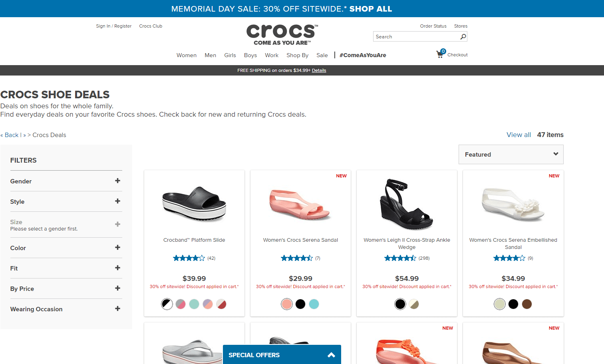Open Serena Embellished Sandal image

click(x=513, y=205)
